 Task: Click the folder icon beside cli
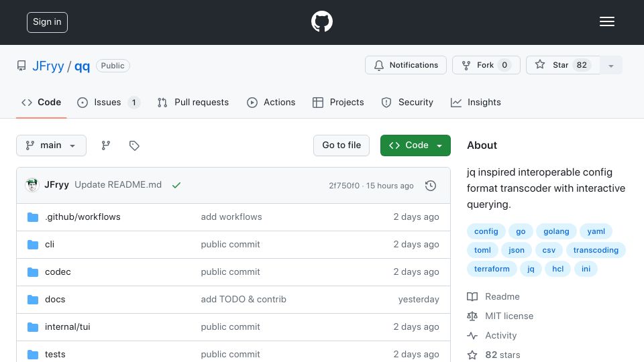point(33,245)
